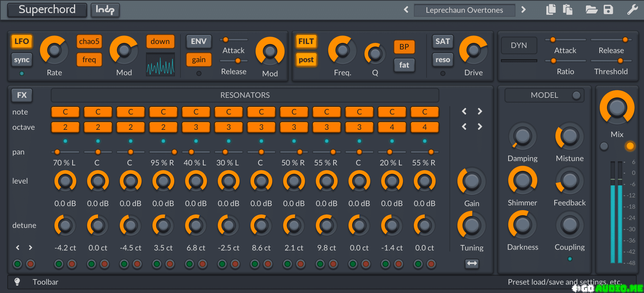Click the RESONATORS header
Viewport: 644px width, 293px height.
tap(245, 95)
